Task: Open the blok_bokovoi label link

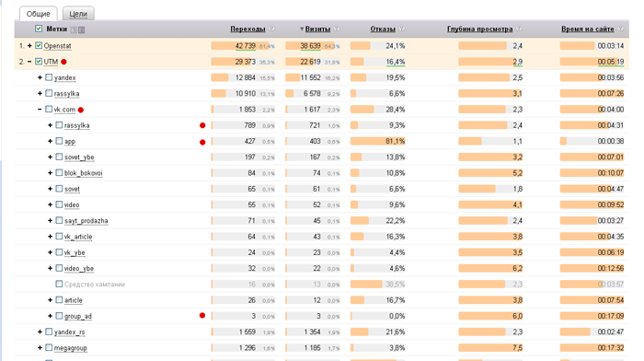Action: 84,173
